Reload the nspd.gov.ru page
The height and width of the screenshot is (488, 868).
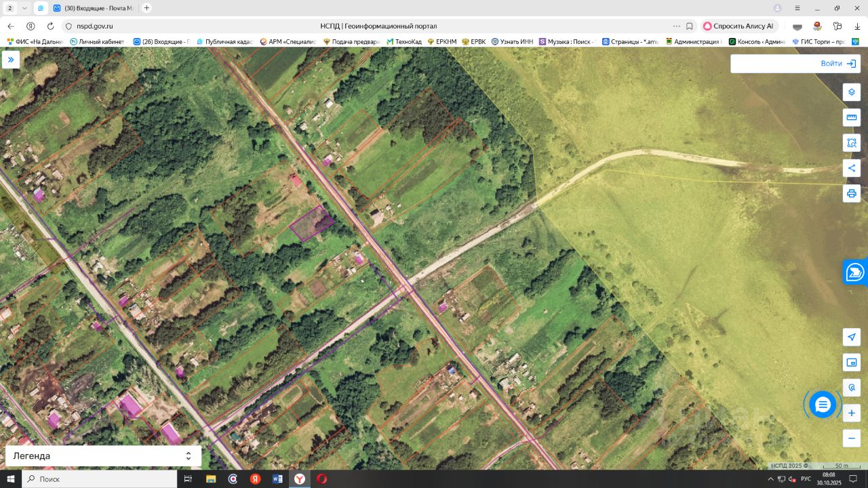(x=50, y=26)
